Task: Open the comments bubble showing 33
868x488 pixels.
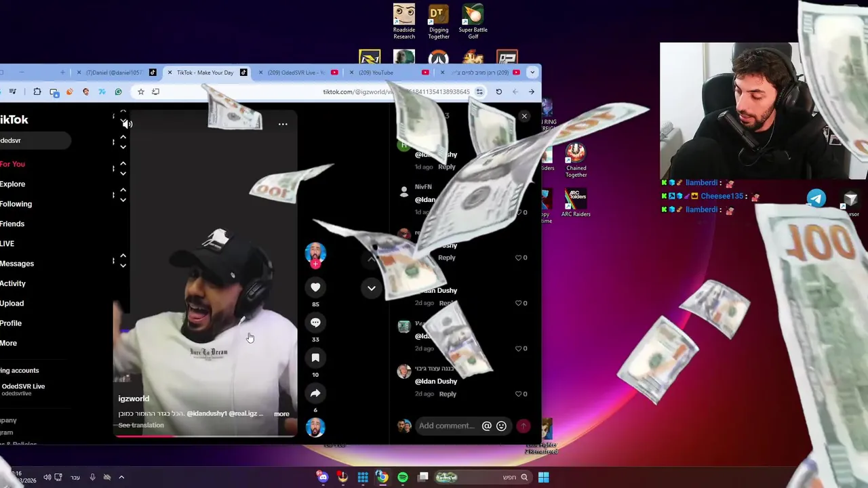Action: (315, 323)
